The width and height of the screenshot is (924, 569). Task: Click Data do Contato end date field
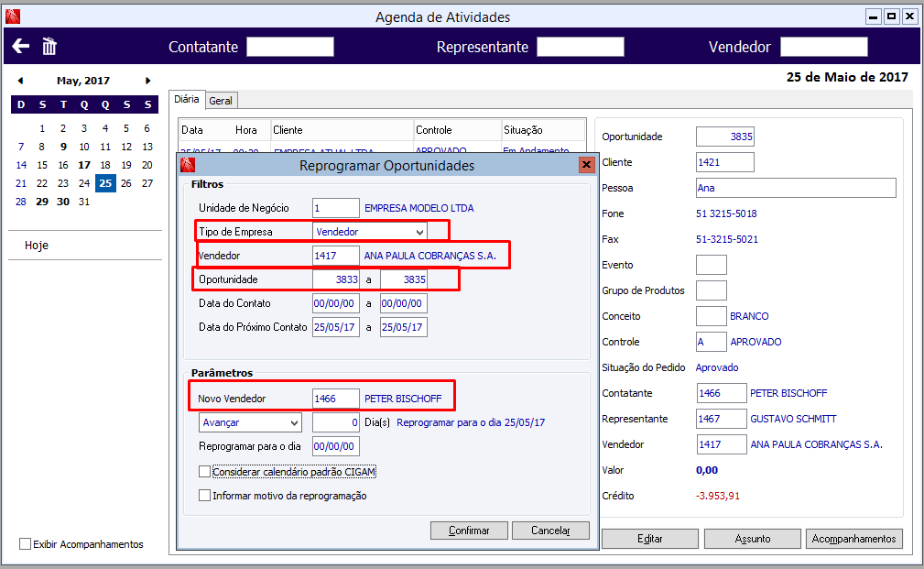(x=404, y=303)
